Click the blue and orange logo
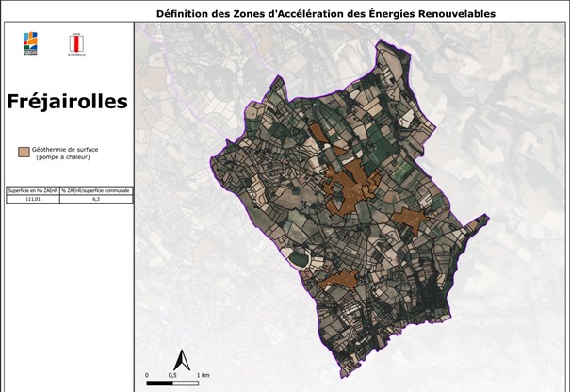The height and width of the screenshot is (392, 570). pyautogui.click(x=30, y=43)
